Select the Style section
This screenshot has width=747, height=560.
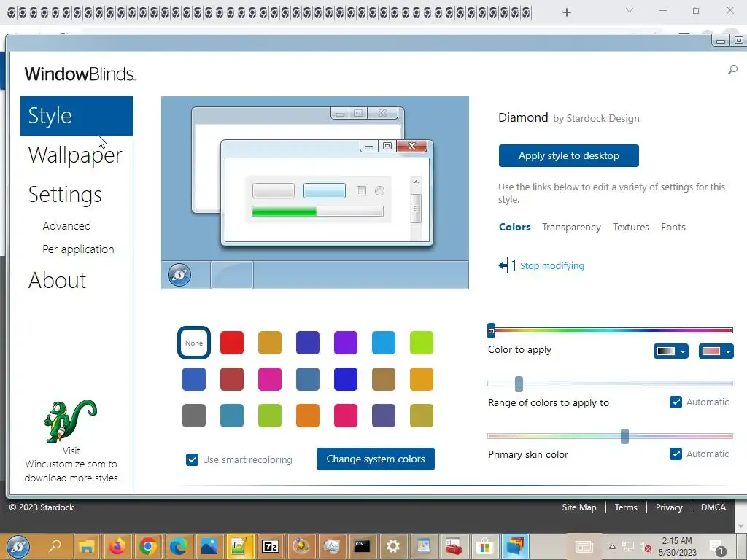click(77, 116)
